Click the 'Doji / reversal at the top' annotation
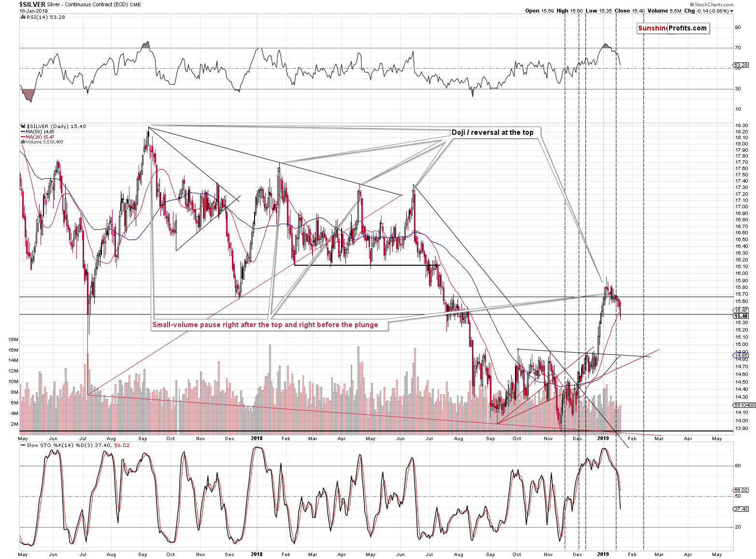The image size is (756, 559). coord(492,132)
